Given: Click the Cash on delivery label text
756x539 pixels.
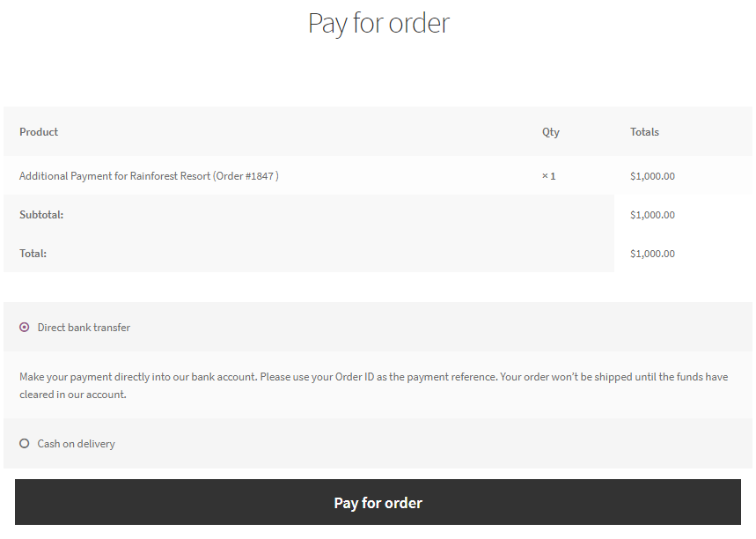Looking at the screenshot, I should click(x=76, y=444).
